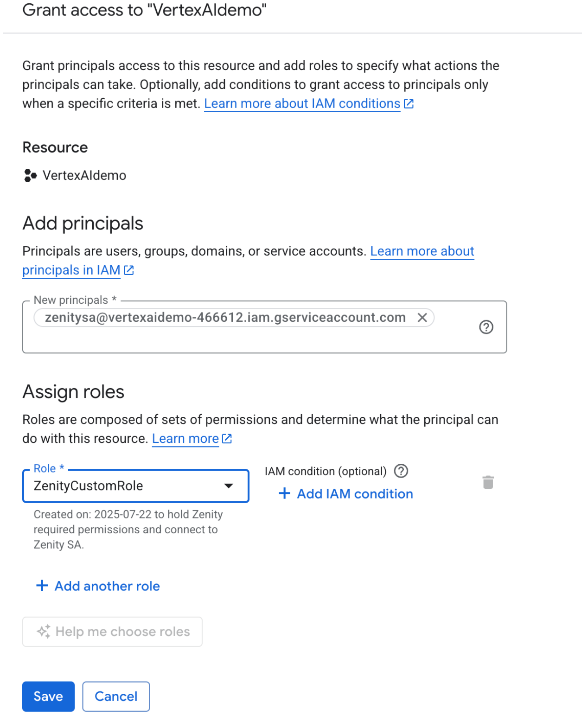Click the help icon in New principals field

[x=486, y=327]
